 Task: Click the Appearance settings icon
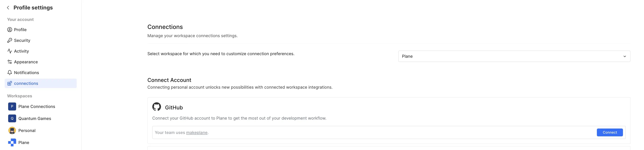9,62
